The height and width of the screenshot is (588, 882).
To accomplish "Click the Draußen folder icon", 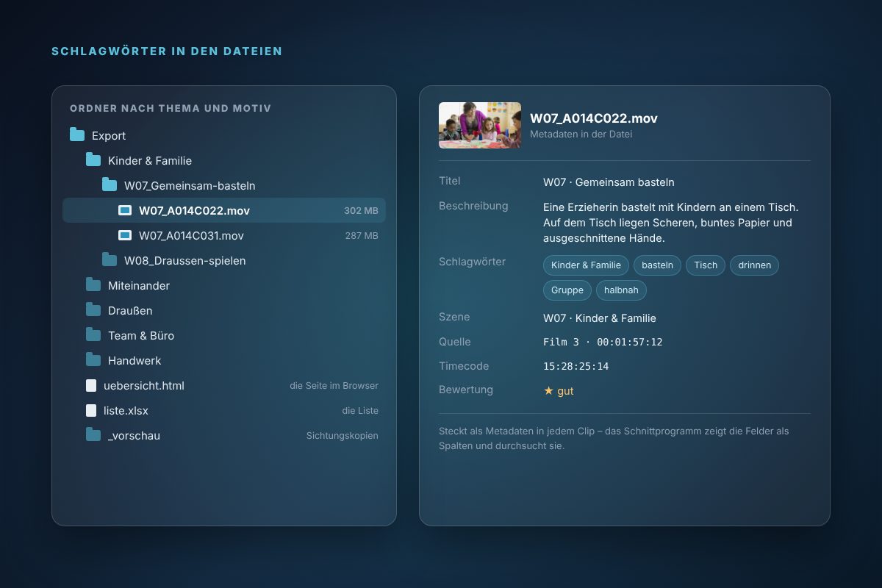I will (x=93, y=310).
